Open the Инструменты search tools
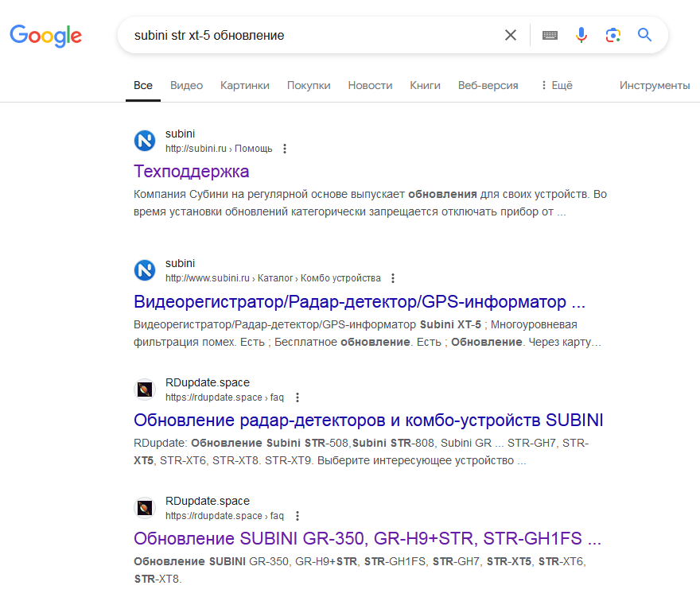Image resolution: width=700 pixels, height=597 pixels. (655, 85)
